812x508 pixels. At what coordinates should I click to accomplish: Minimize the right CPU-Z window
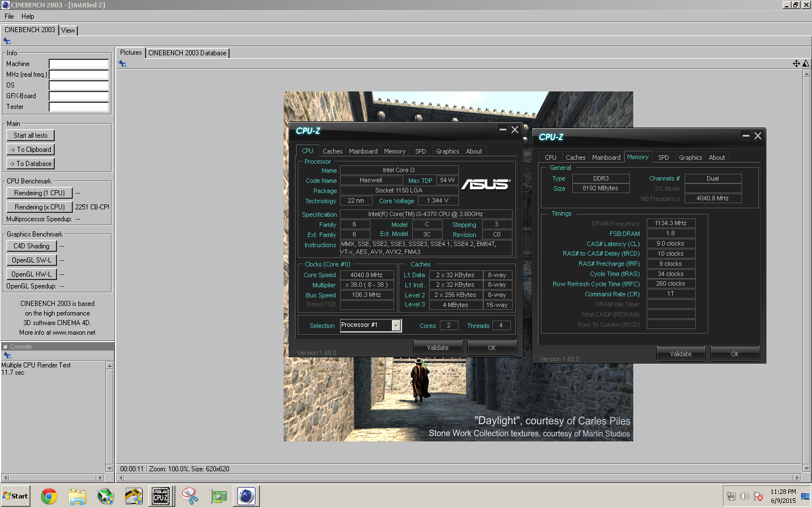(745, 135)
